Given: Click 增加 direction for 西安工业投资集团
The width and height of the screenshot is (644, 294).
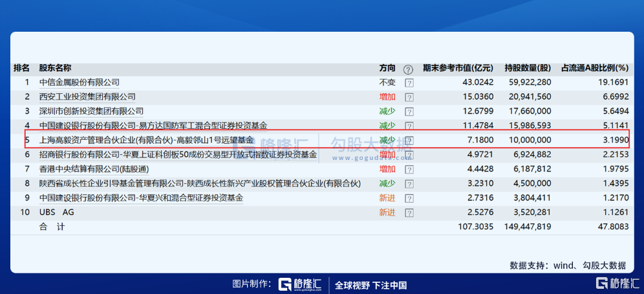Looking at the screenshot, I should (x=387, y=96).
